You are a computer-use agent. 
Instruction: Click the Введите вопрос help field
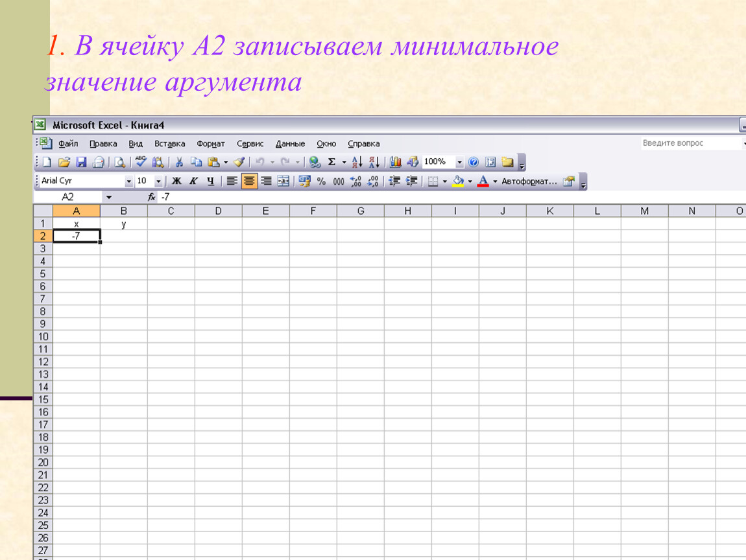[x=691, y=143]
